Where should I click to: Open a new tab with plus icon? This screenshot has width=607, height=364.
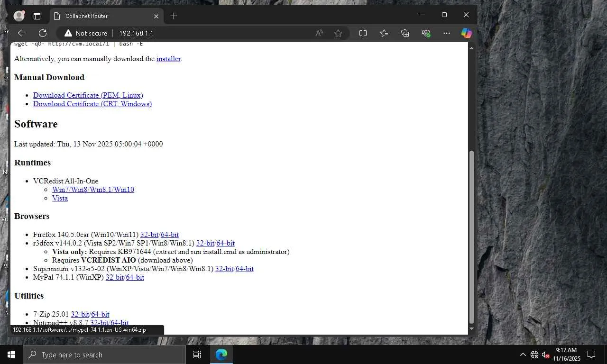click(x=174, y=16)
